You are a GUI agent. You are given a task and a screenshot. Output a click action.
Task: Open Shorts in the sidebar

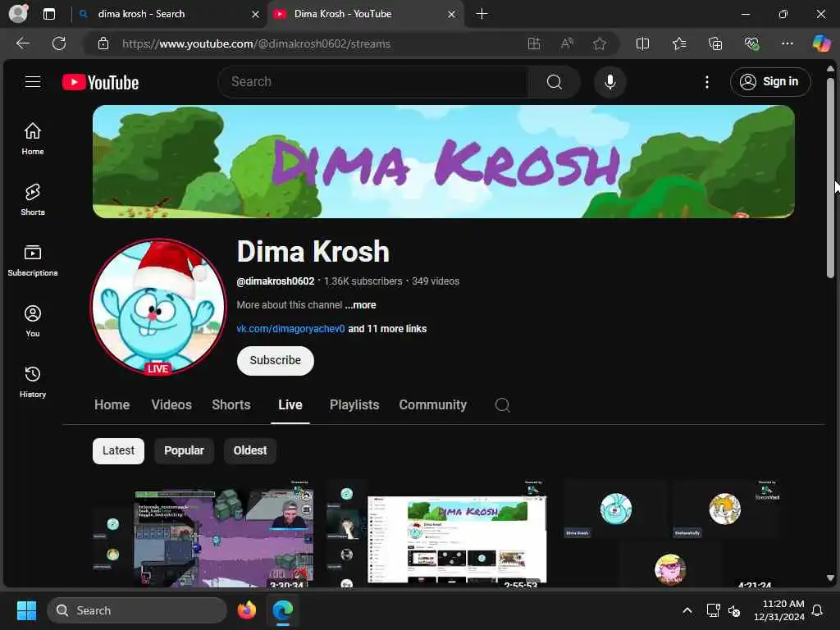point(33,199)
